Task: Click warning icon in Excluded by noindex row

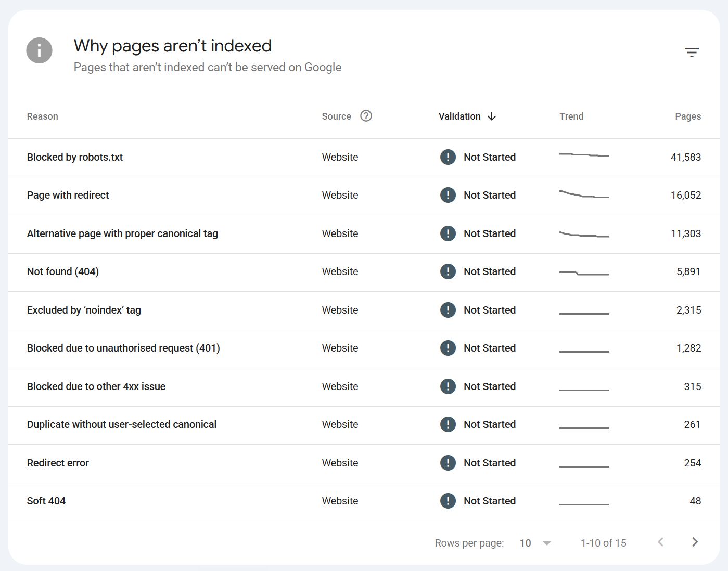Action: click(x=448, y=310)
